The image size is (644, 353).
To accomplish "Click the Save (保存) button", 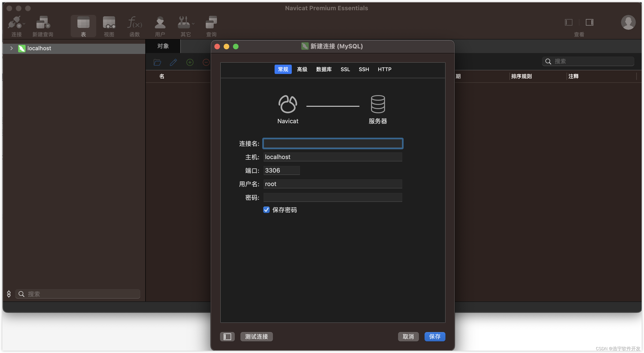I will (435, 336).
